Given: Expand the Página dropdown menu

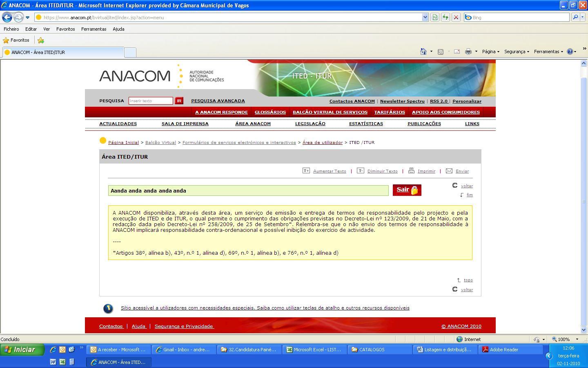Looking at the screenshot, I should [490, 52].
